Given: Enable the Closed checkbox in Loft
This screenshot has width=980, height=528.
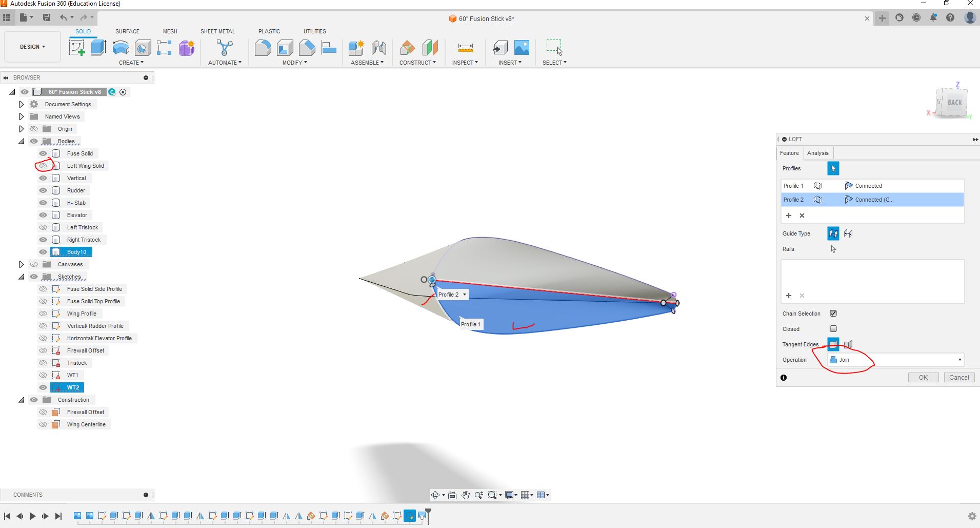Looking at the screenshot, I should point(833,329).
